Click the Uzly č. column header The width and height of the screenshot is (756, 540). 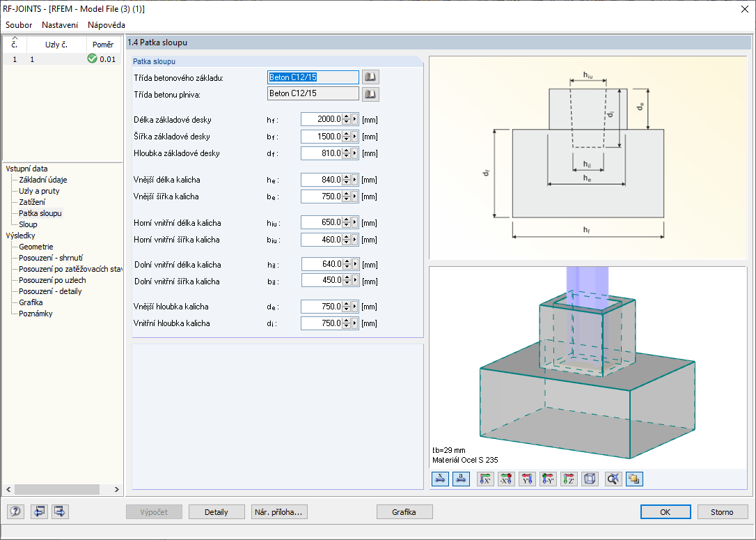(56, 45)
